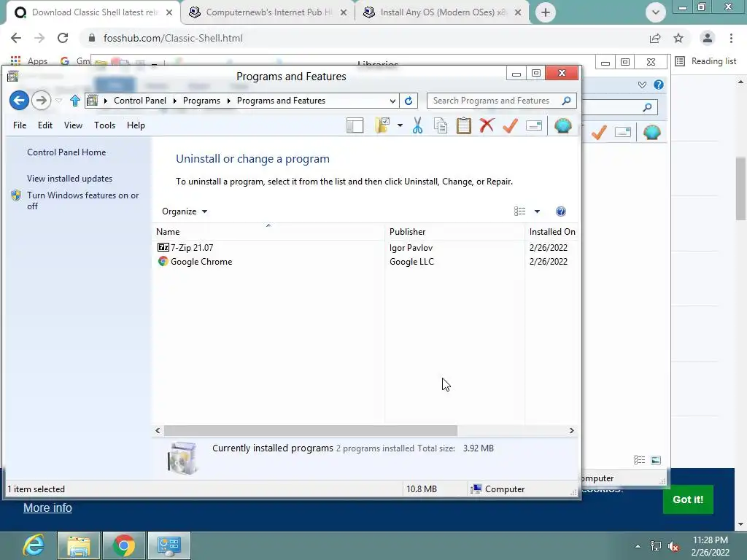Click the blue help icon beside view options
Image resolution: width=747 pixels, height=560 pixels.
click(x=561, y=211)
